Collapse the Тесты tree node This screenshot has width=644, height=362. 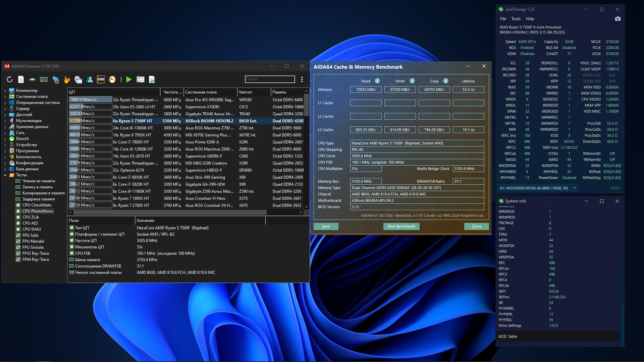[x=5, y=175]
